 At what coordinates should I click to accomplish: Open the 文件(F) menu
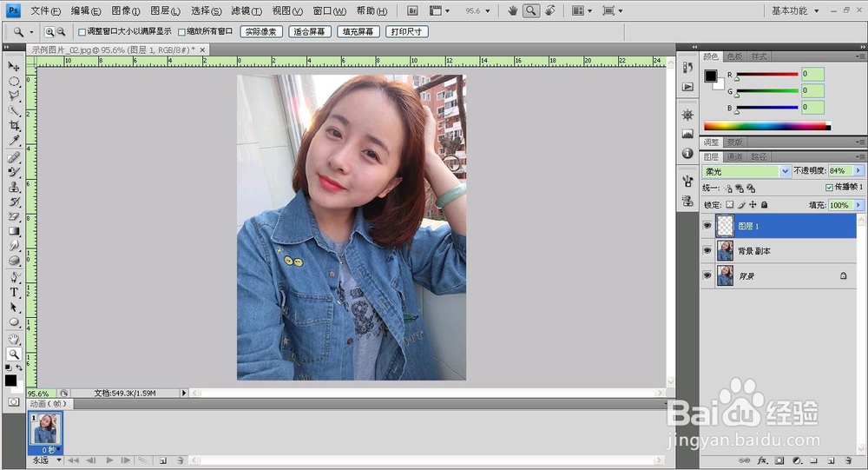point(45,10)
